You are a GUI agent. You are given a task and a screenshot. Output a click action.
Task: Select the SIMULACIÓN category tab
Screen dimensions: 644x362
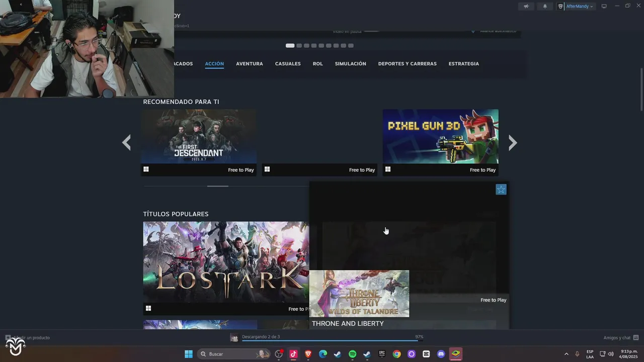351,64
